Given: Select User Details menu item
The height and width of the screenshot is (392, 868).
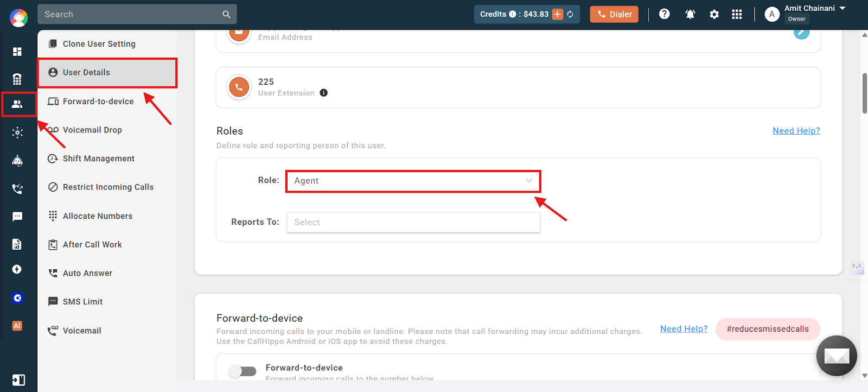Looking at the screenshot, I should [x=107, y=72].
